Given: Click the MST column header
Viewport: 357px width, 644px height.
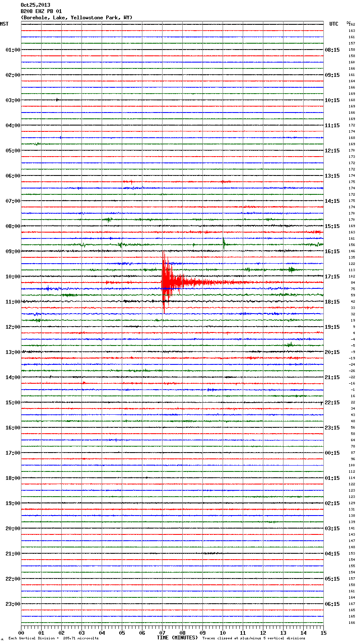Looking at the screenshot, I should coord(4,24).
